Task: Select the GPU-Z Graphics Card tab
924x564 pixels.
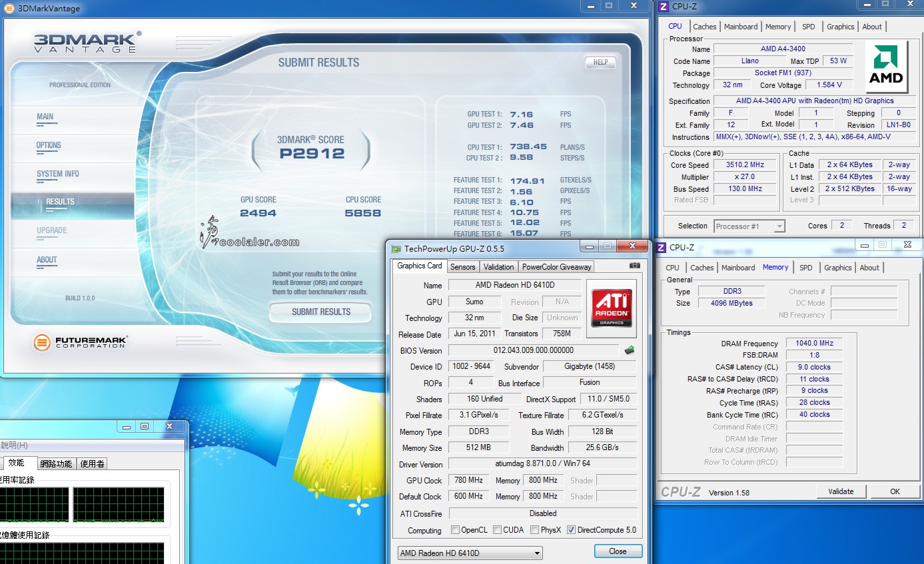Action: pyautogui.click(x=420, y=266)
